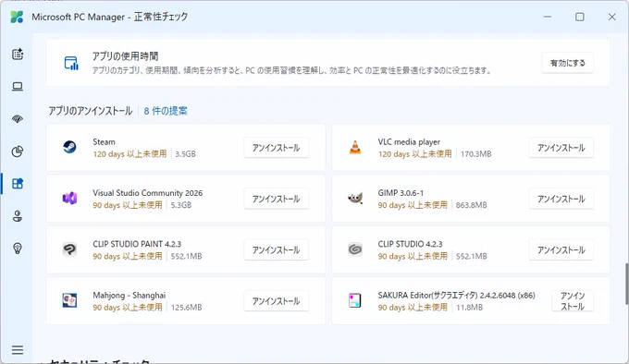Image resolution: width=629 pixels, height=364 pixels.
Task: Select the Apps grid sidebar icon
Action: point(18,184)
